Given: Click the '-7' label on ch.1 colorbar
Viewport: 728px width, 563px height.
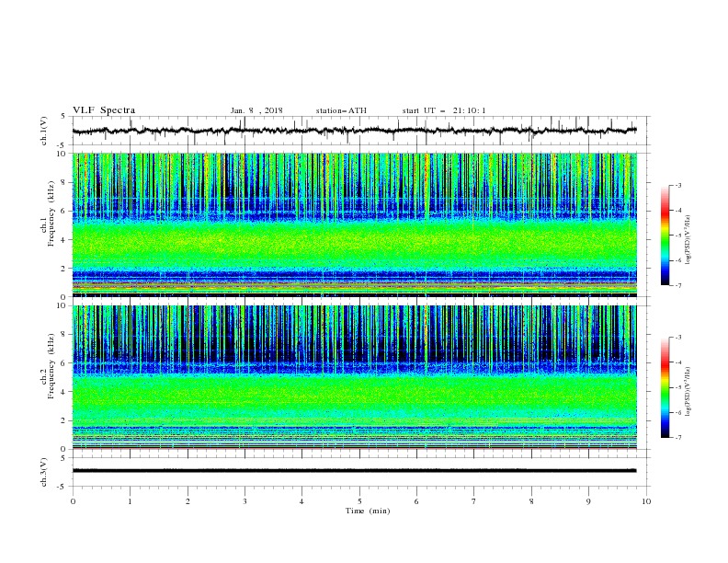Looking at the screenshot, I should pos(677,285).
